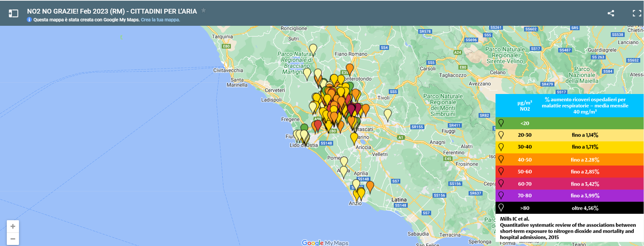644x246 pixels.
Task: Click the Tivoli town label
Action: (384, 98)
